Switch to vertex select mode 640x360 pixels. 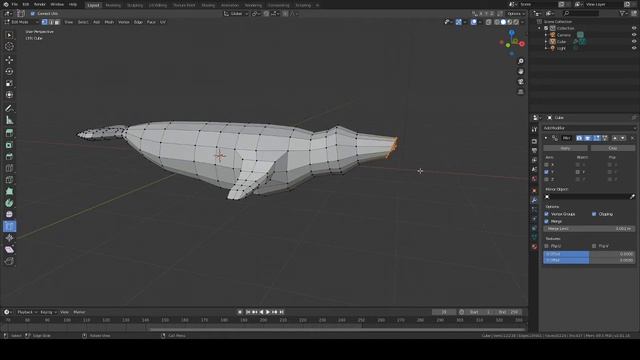coord(44,22)
